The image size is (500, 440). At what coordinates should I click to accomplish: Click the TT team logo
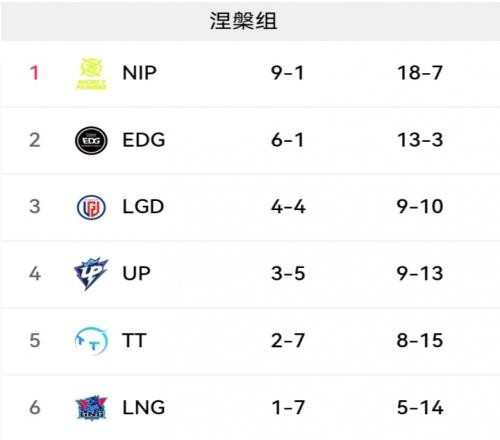click(91, 341)
